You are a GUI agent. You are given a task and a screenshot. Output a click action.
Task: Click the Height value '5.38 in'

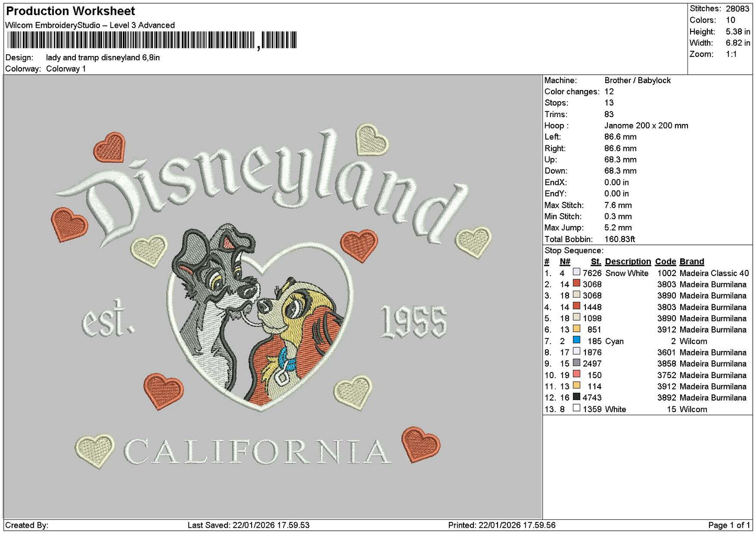(738, 31)
